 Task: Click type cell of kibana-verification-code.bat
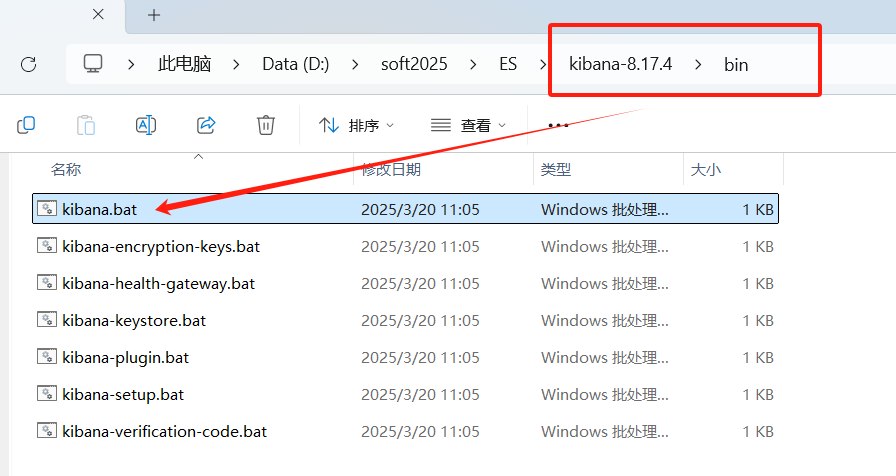tap(605, 431)
